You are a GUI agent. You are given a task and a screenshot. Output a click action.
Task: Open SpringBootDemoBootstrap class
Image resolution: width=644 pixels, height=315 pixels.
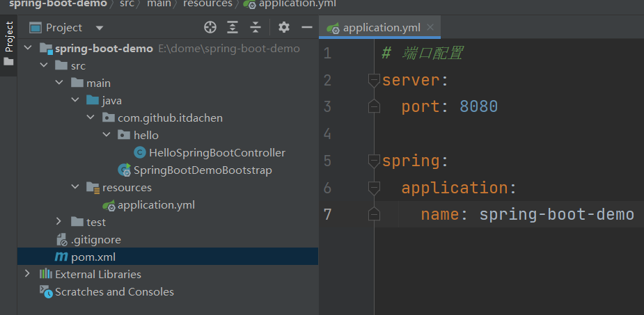202,170
